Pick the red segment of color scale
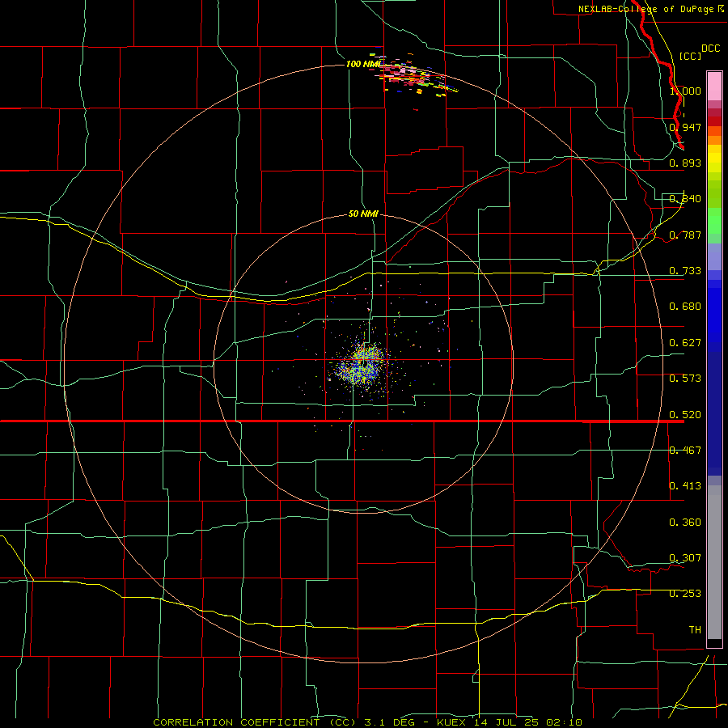 (x=714, y=121)
